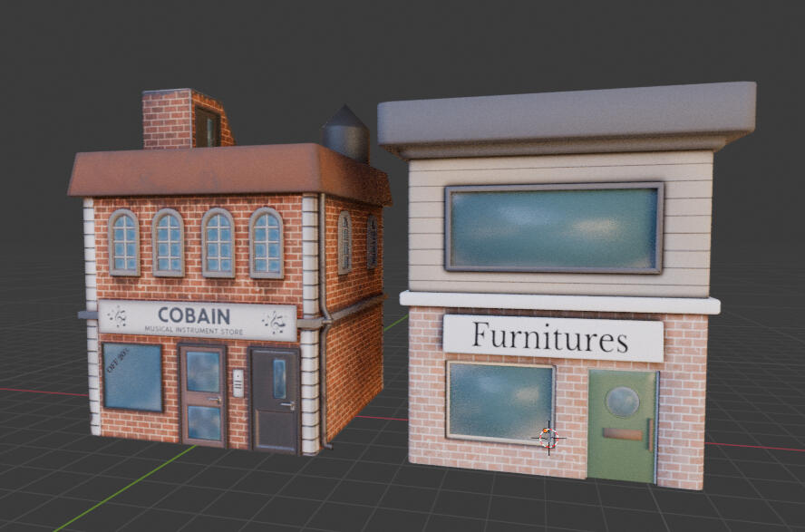Select the large upper window of the furniture store

(553, 227)
